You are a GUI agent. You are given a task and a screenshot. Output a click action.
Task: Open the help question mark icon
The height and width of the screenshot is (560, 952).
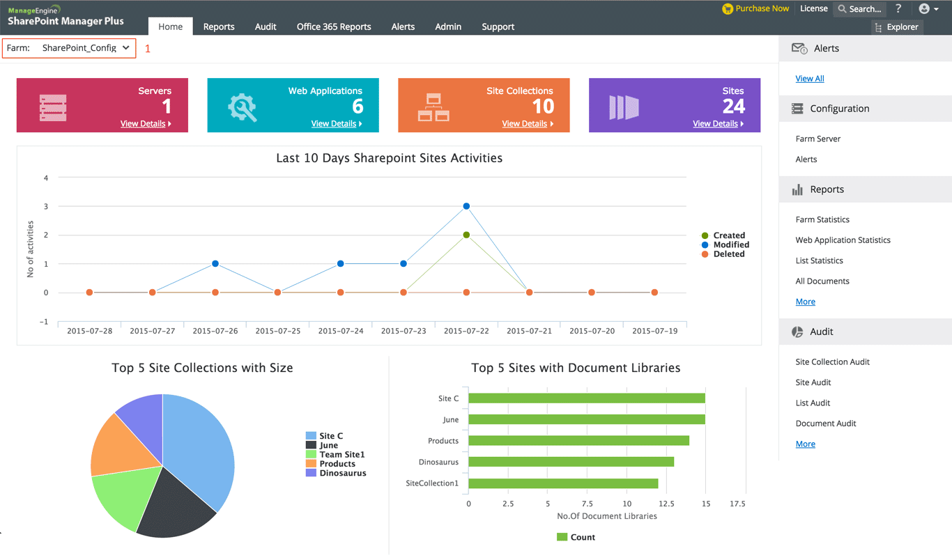[898, 9]
